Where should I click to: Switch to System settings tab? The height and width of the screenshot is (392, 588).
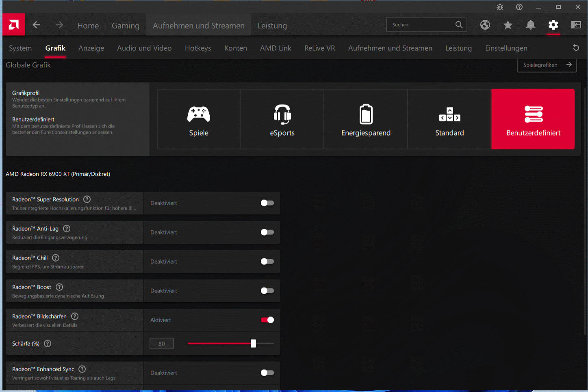pos(20,48)
